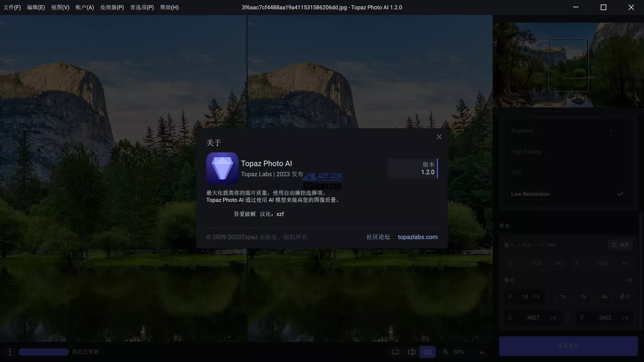Close the 关于 dialog
Image resolution: width=644 pixels, height=362 pixels.
[439, 137]
